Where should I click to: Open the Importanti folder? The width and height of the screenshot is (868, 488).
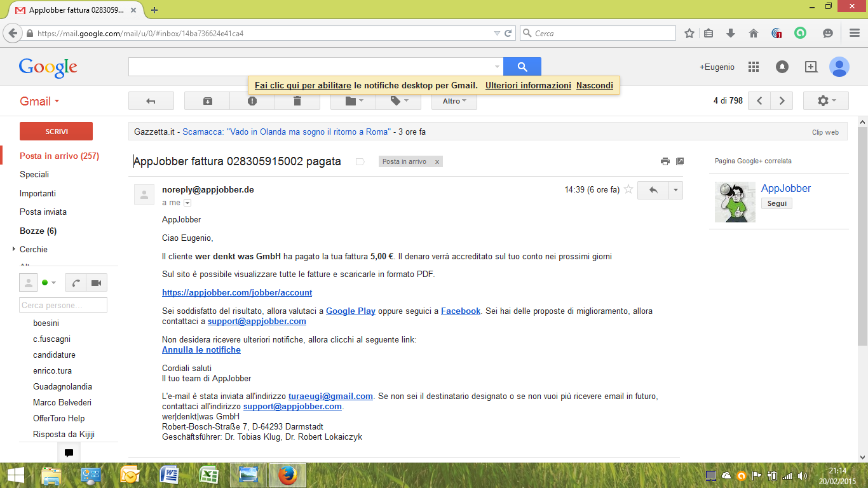(37, 193)
